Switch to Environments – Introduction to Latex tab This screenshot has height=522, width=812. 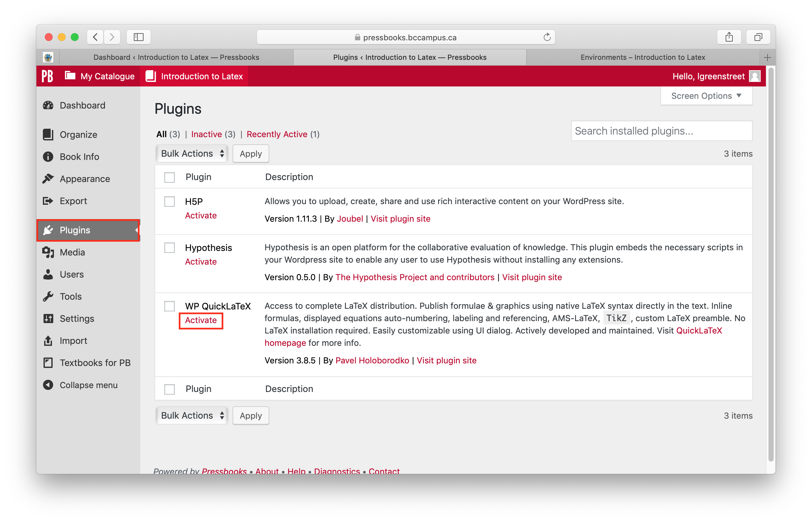tap(643, 57)
